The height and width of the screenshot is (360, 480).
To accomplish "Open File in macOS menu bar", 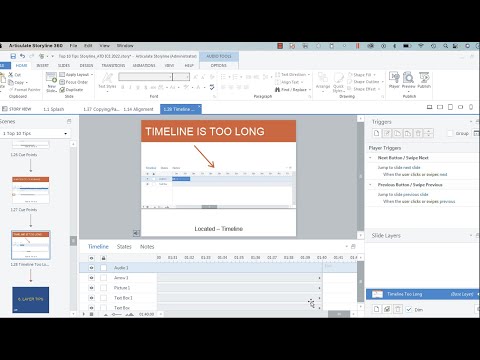I will [73, 46].
